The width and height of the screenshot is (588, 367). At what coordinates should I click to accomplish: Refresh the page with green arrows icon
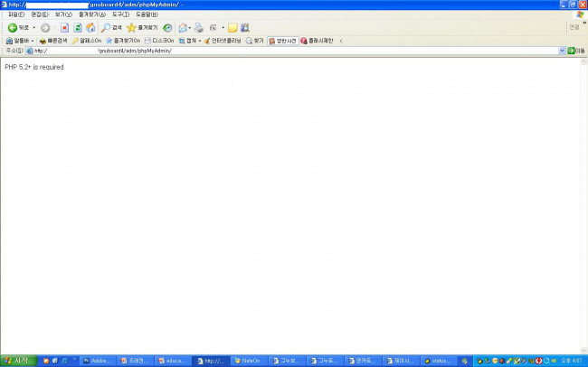click(x=78, y=28)
